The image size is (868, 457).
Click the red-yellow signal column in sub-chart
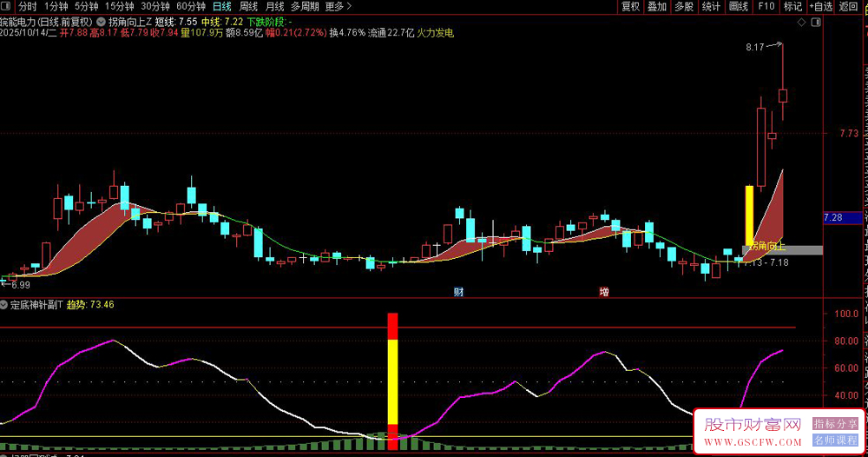392,381
